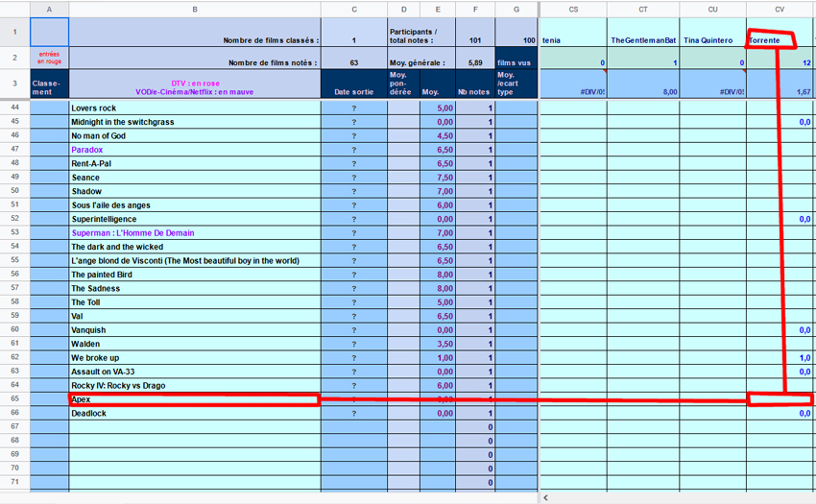Screen dimensions: 816x504
Task: Click the 1,00 average for We broke up
Action: [x=438, y=358]
